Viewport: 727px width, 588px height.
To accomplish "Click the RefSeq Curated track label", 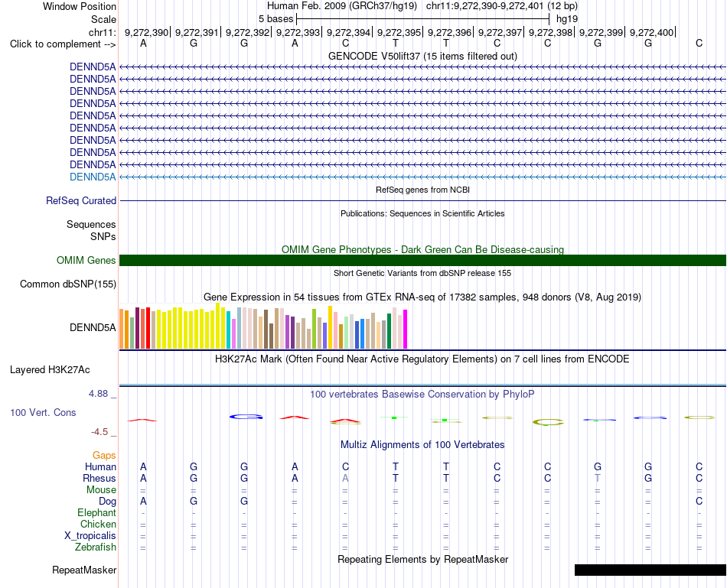I will click(80, 200).
